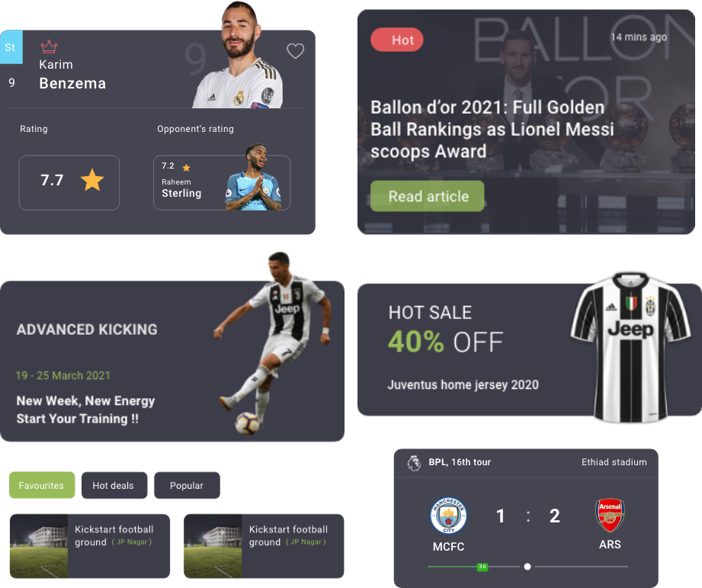Click the large yellow star beside 7.7

92,180
